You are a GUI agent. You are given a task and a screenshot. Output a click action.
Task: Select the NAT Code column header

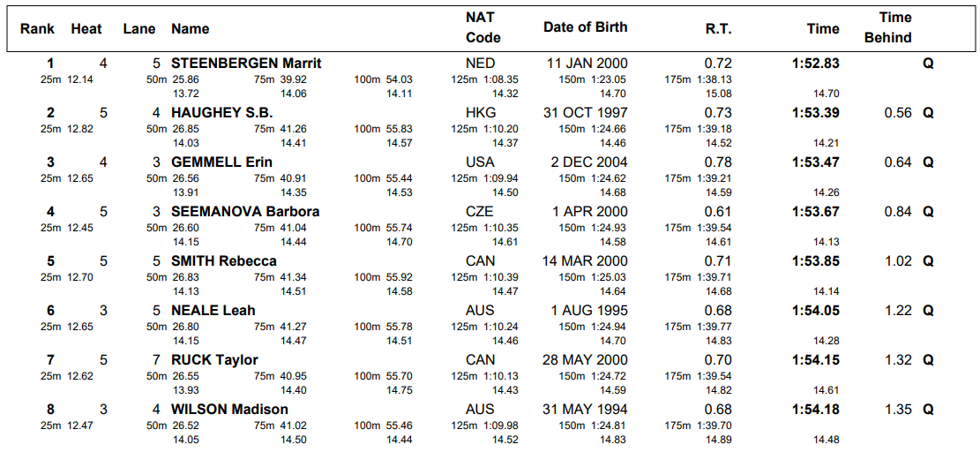point(482,27)
